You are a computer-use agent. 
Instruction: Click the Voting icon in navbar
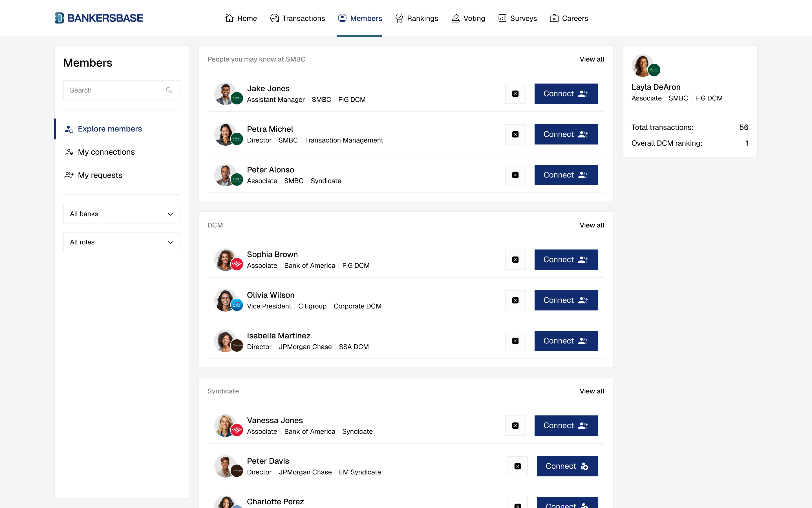click(x=455, y=18)
